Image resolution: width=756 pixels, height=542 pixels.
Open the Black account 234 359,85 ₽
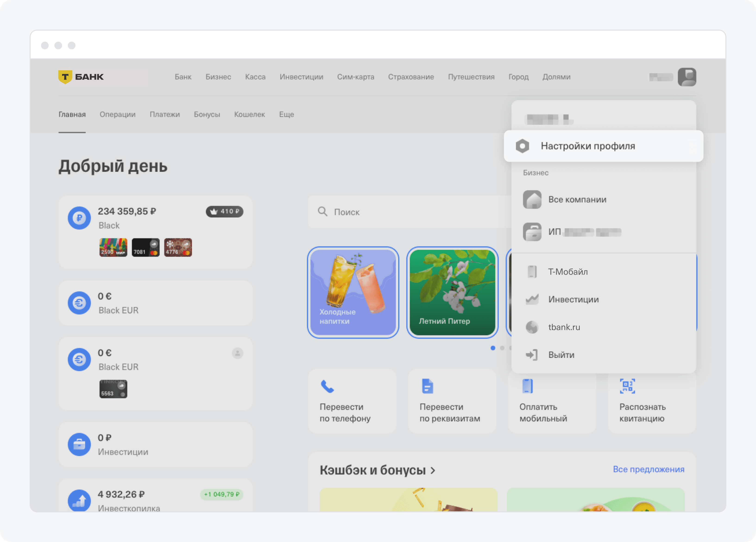pos(155,232)
